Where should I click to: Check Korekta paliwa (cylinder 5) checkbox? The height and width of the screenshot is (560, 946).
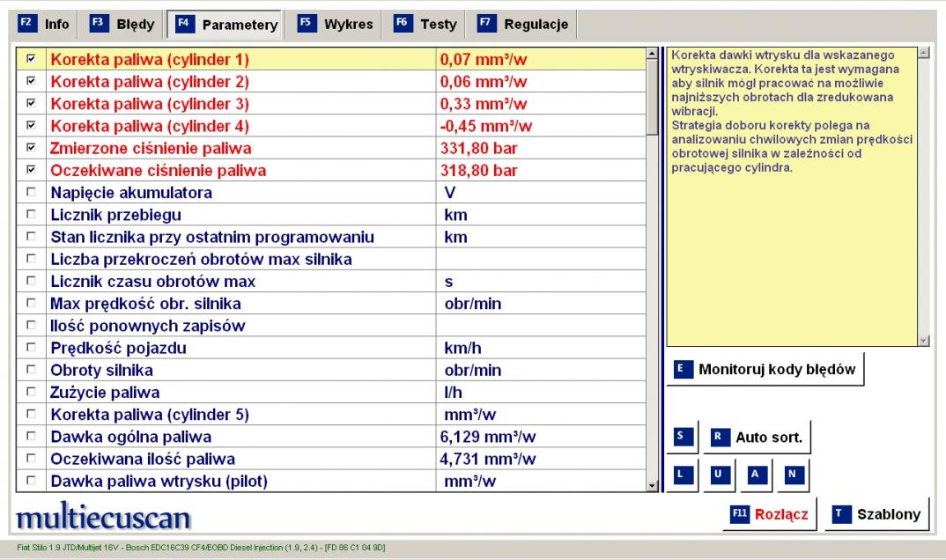(31, 414)
